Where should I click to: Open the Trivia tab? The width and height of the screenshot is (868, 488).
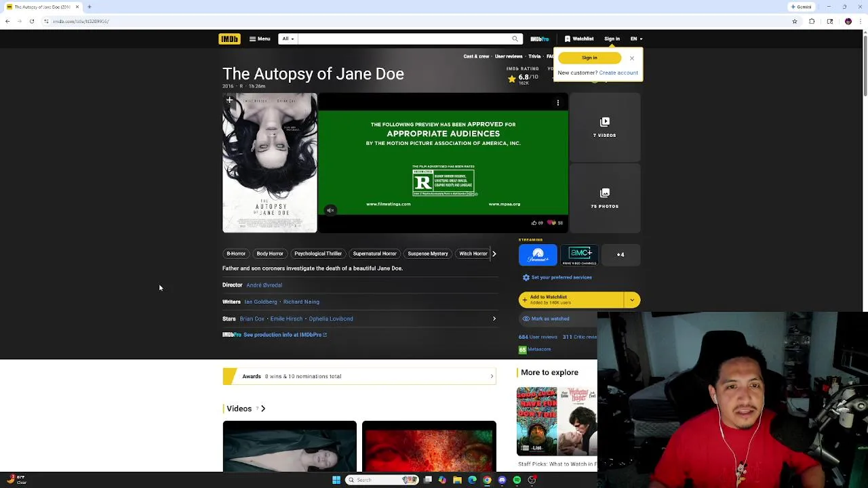(534, 56)
